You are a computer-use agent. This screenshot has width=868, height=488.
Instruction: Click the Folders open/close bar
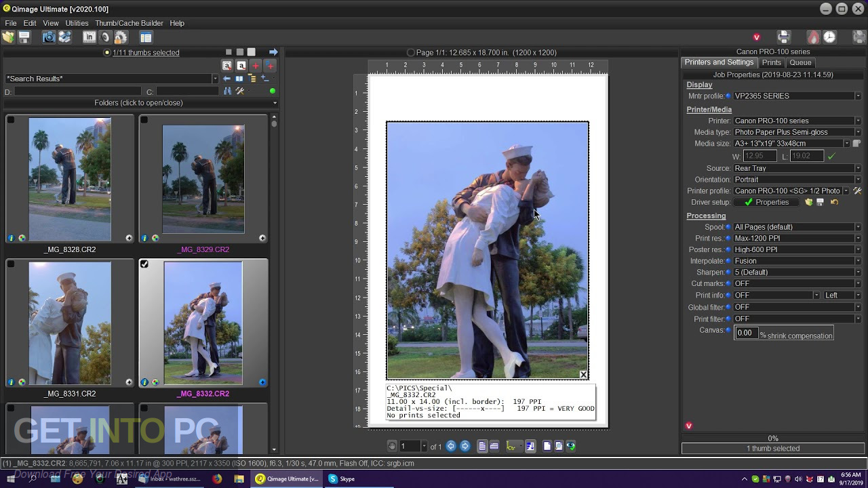pos(138,103)
